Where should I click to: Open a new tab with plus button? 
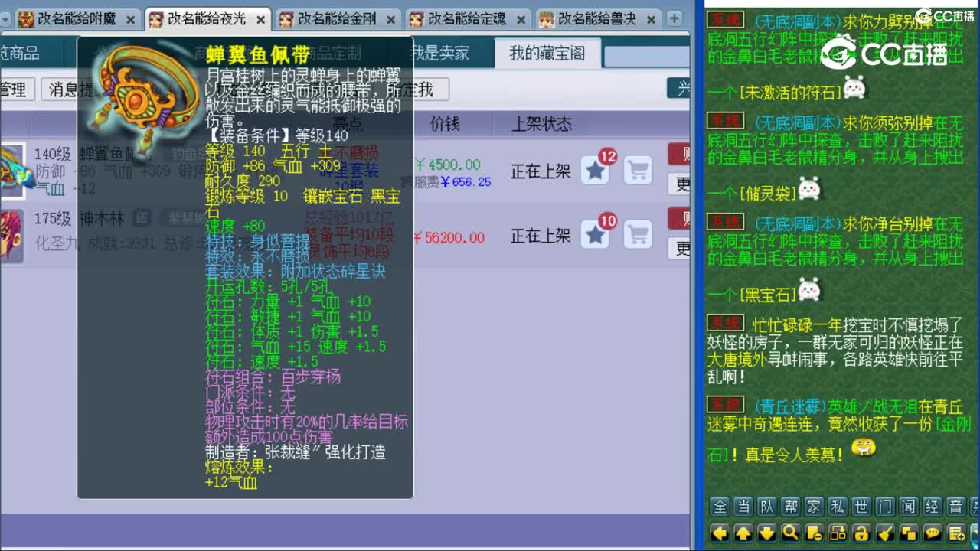[675, 18]
